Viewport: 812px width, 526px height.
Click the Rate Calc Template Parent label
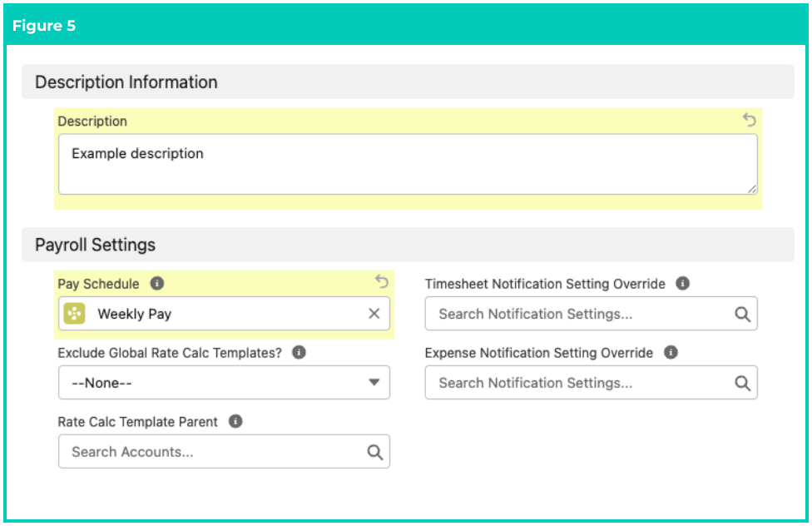[138, 422]
